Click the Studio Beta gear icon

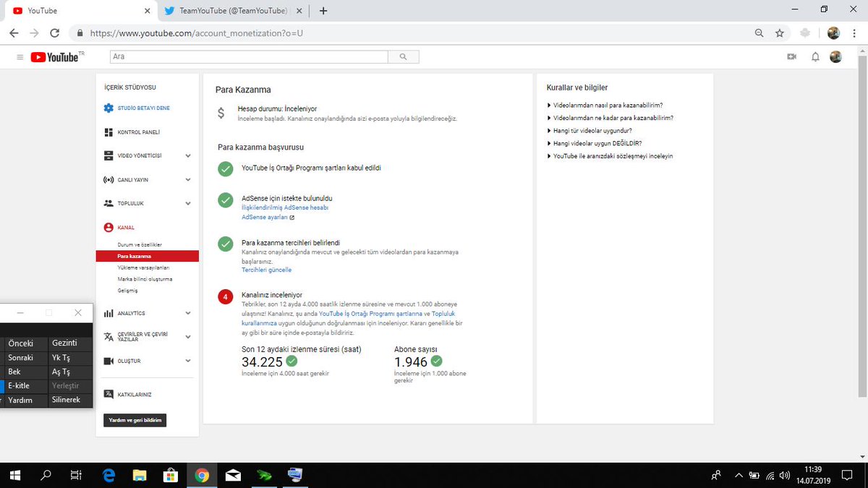[x=109, y=108]
